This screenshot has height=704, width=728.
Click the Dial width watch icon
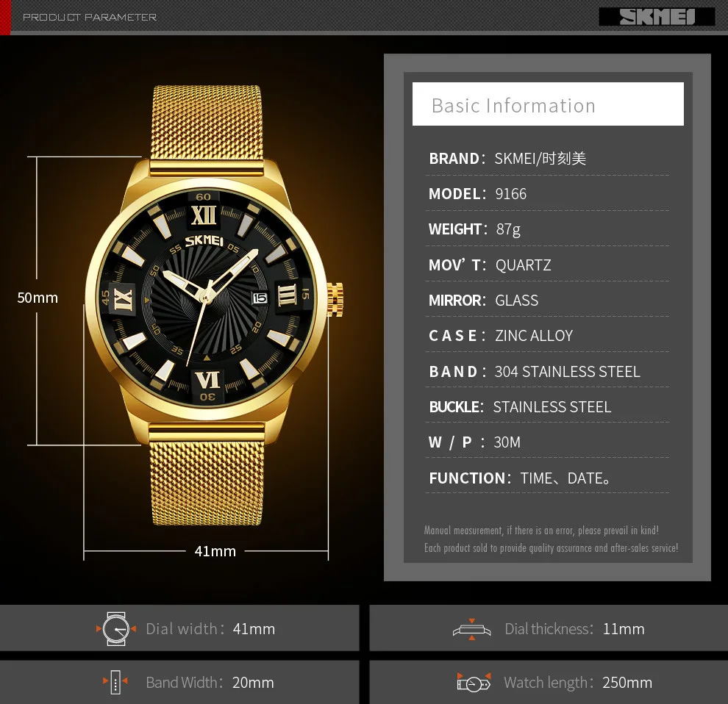click(115, 629)
